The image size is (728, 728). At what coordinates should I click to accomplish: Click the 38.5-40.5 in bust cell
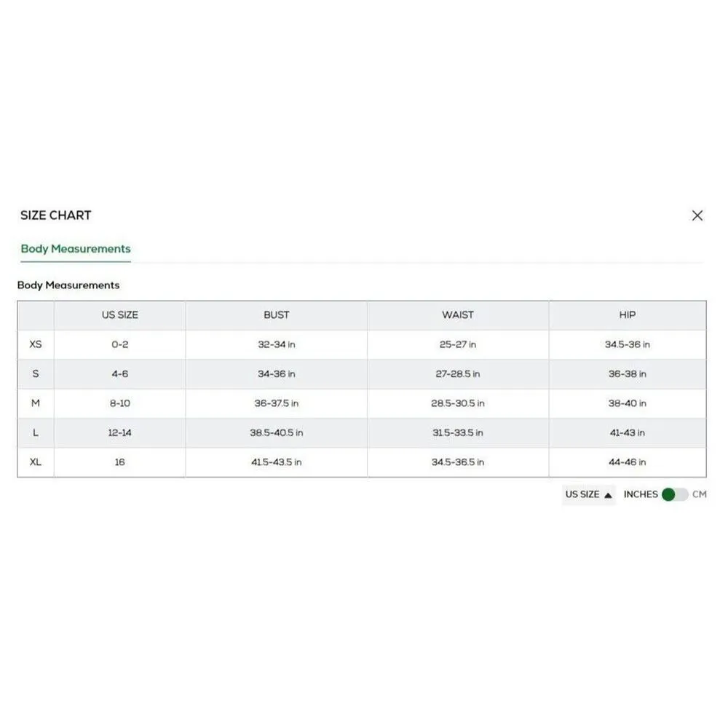click(277, 433)
